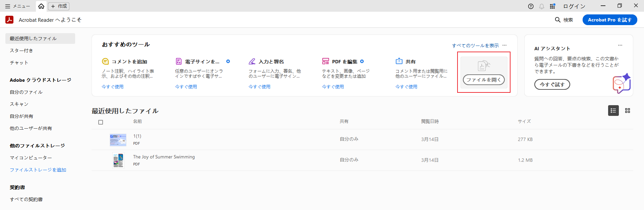Image resolution: width=644 pixels, height=210 pixels.
Task: Click the 共有 share icon
Action: click(x=399, y=61)
